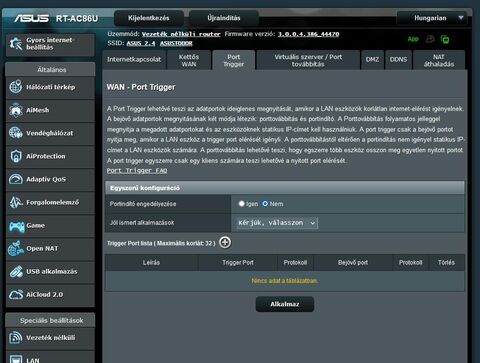Apply settings with the Alkalmaz button
The height and width of the screenshot is (363, 480).
(285, 304)
